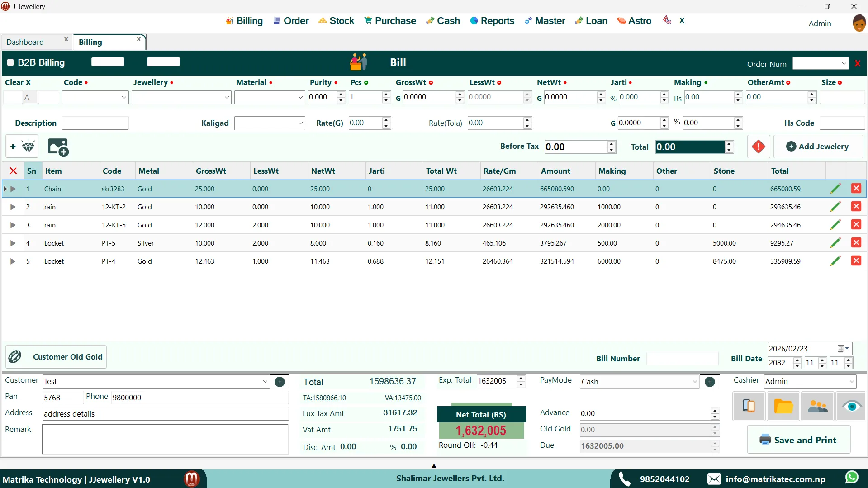
Task: Open the Master menu
Action: click(545, 21)
